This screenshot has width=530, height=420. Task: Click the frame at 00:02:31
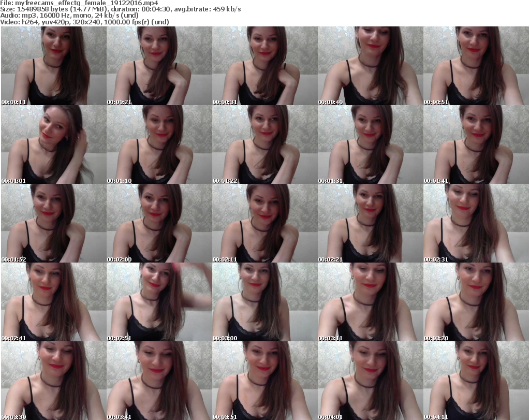pyautogui.click(x=476, y=223)
